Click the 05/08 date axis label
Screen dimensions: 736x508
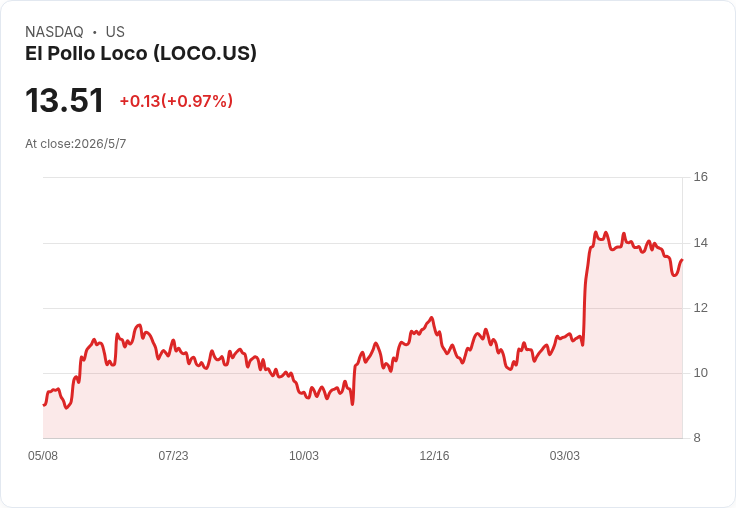pos(43,456)
